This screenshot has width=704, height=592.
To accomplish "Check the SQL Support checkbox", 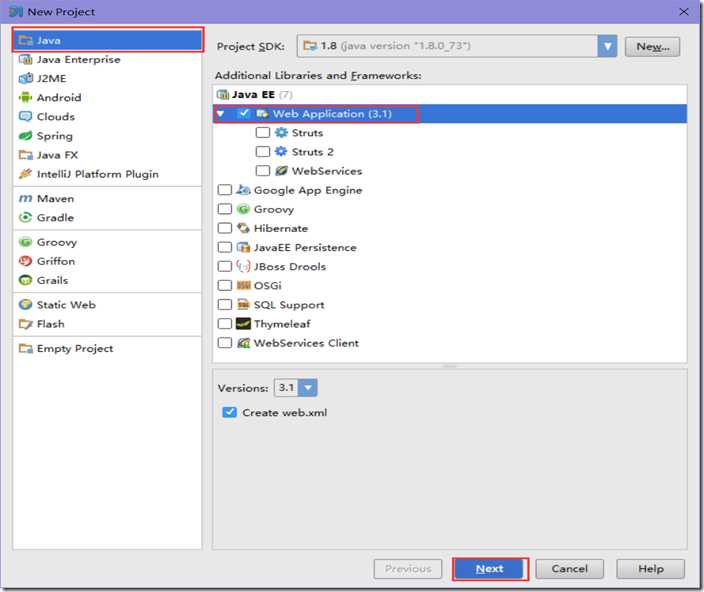I will point(224,304).
